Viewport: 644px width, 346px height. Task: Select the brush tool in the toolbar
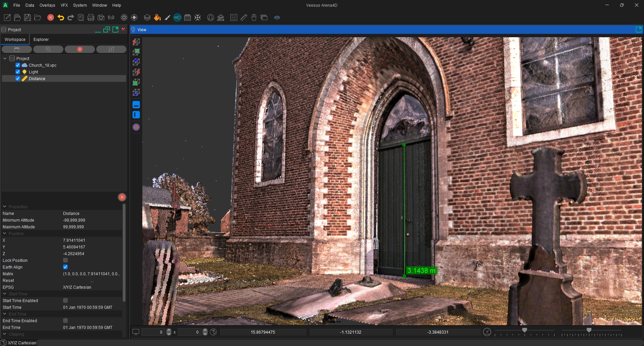pos(167,17)
